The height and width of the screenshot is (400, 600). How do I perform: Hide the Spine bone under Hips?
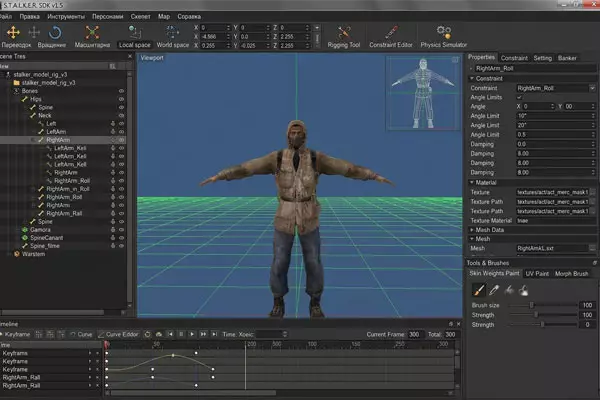tap(121, 107)
